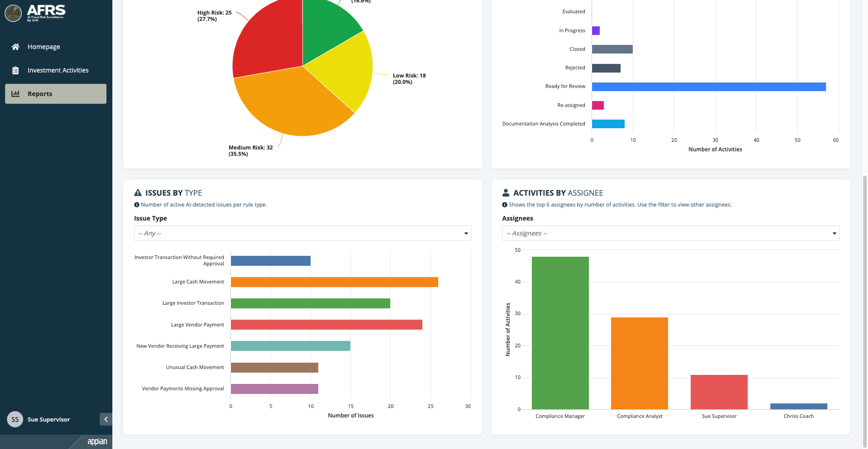Click the Large Investor Transaction green bar

[x=310, y=303]
